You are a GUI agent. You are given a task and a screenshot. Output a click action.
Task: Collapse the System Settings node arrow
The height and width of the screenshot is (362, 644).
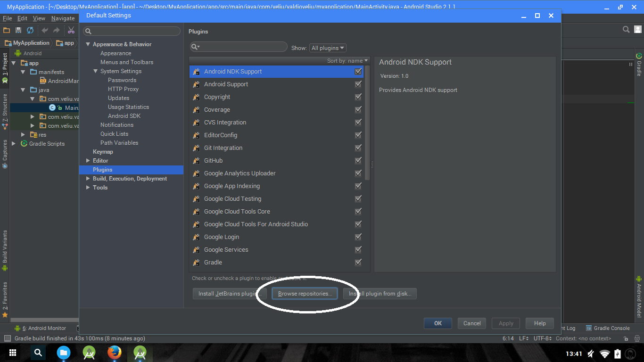[x=96, y=71]
